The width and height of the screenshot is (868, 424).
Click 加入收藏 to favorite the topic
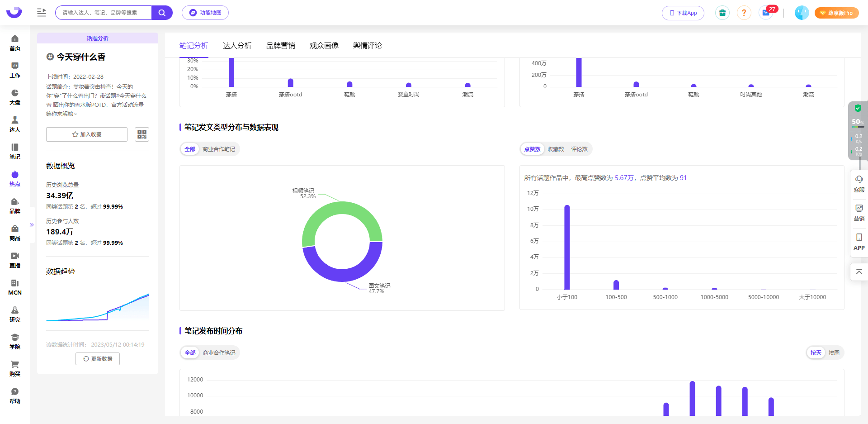(87, 134)
